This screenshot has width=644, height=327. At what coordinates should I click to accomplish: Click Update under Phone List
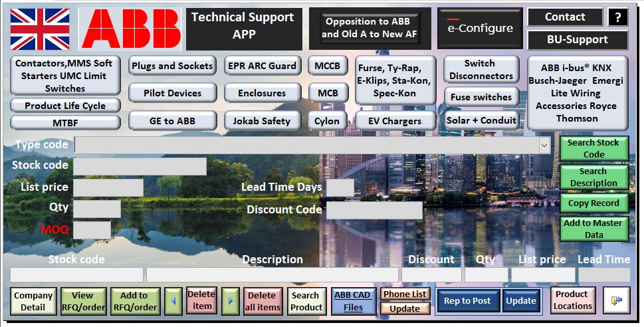(405, 308)
